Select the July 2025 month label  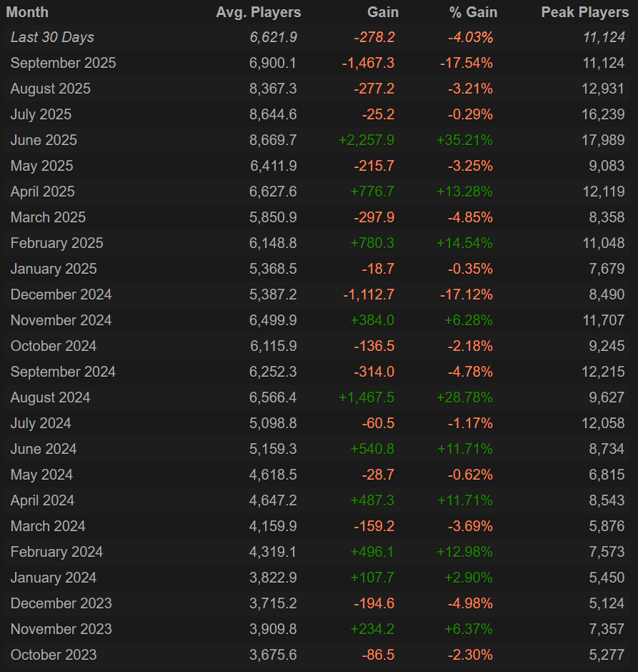coord(41,114)
